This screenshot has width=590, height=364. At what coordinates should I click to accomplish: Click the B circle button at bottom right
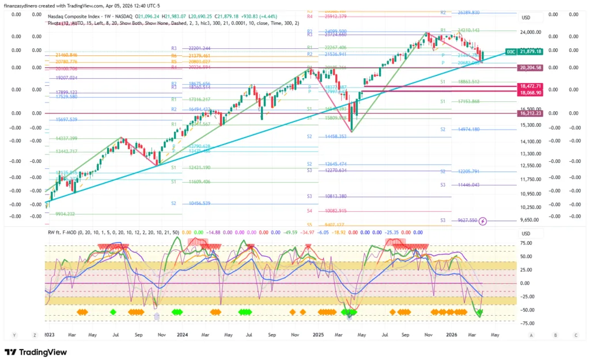point(555,335)
